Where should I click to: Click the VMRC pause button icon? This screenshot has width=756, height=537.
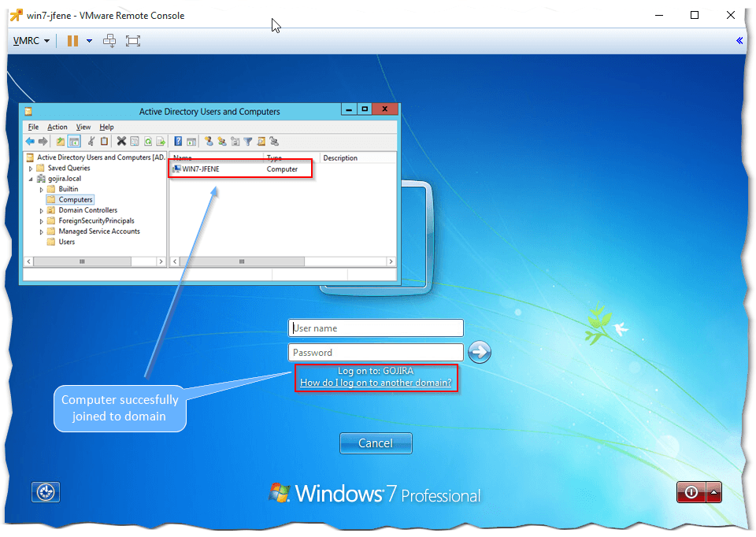[x=72, y=41]
